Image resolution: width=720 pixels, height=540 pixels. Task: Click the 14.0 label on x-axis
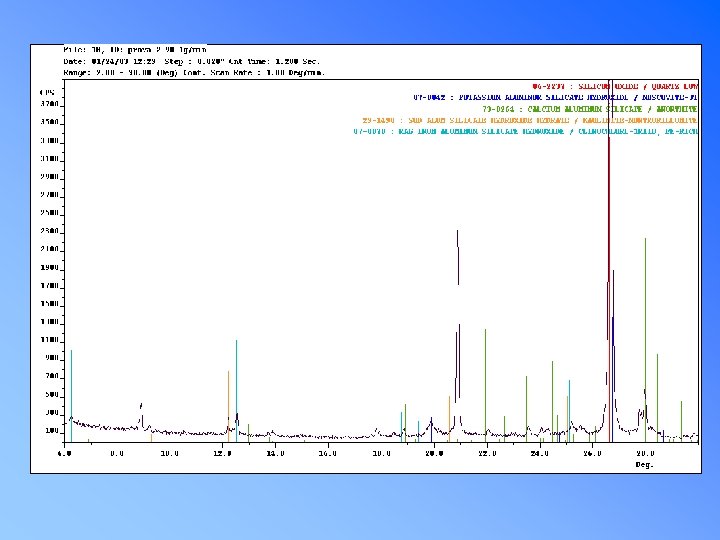coord(275,454)
